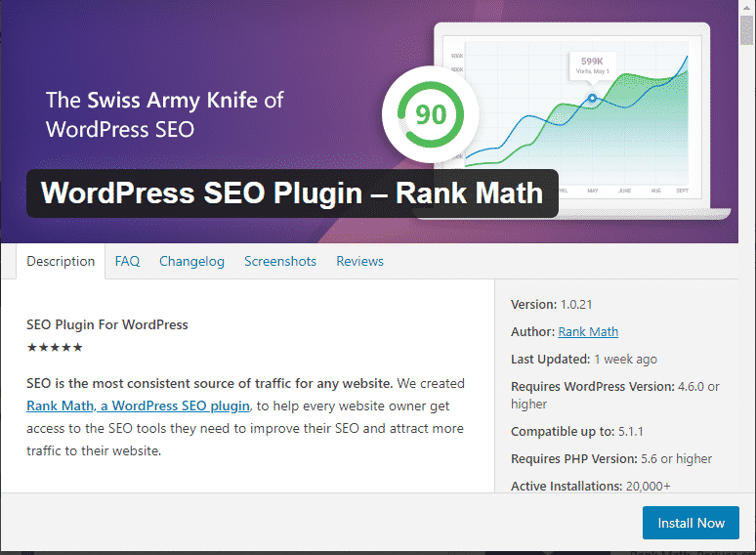Click the five-star rating row
Image resolution: width=756 pixels, height=555 pixels.
55,347
